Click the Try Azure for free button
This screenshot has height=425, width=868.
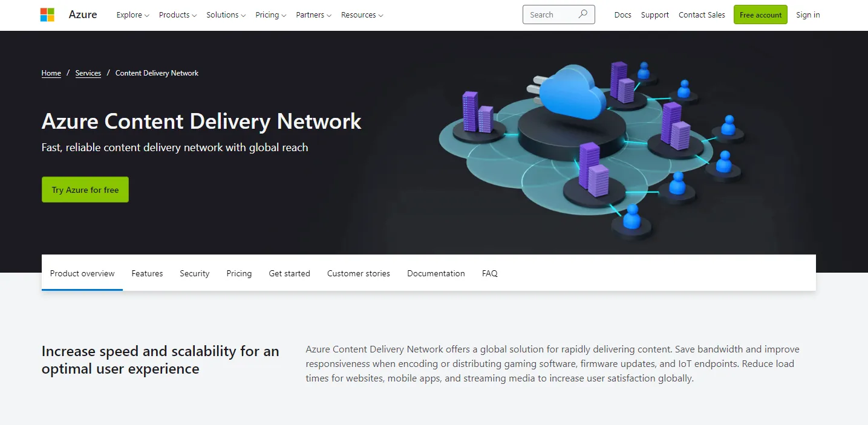tap(85, 190)
